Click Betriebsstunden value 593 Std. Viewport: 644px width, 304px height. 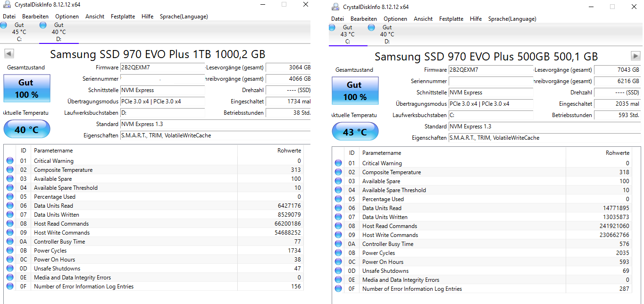tap(617, 115)
